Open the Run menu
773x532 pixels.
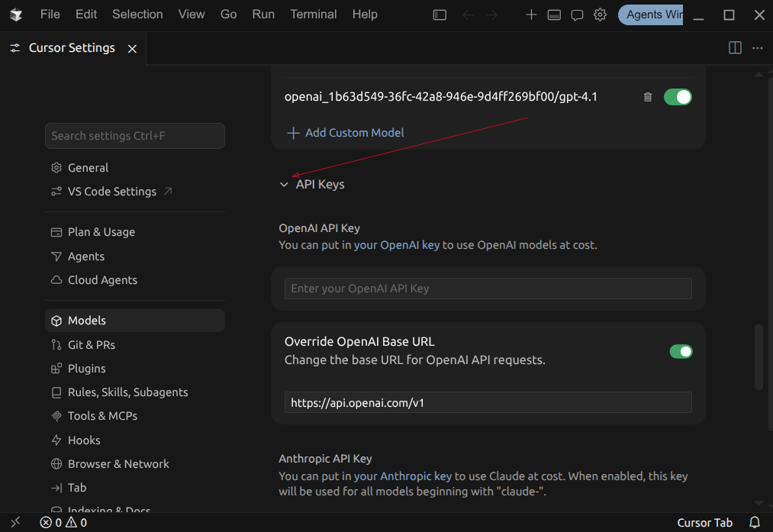263,15
